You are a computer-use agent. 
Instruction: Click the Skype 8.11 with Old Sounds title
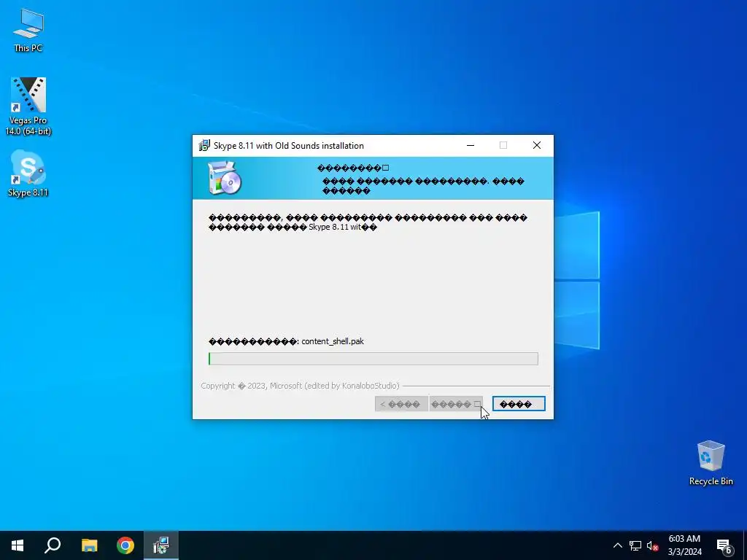pos(289,146)
